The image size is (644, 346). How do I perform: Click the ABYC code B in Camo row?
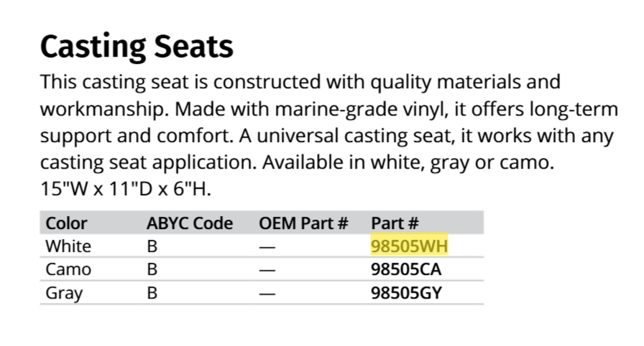point(152,270)
